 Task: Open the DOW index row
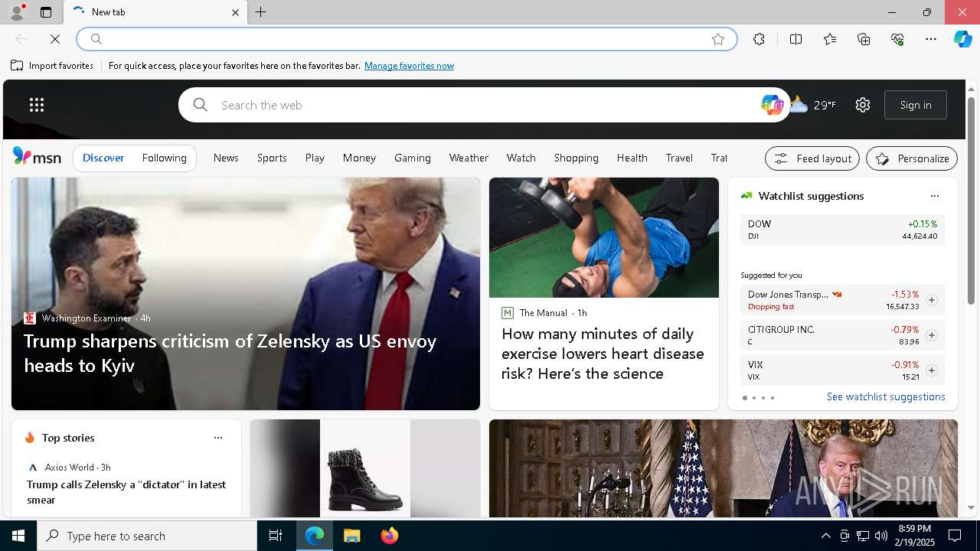click(842, 230)
